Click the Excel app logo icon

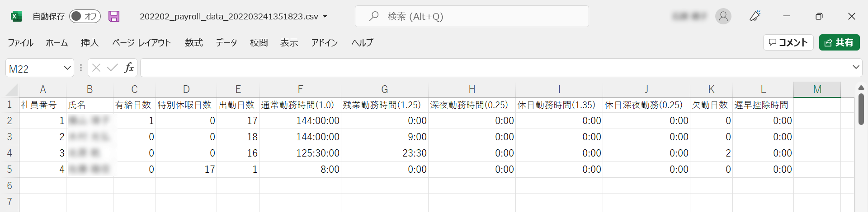coord(16,17)
